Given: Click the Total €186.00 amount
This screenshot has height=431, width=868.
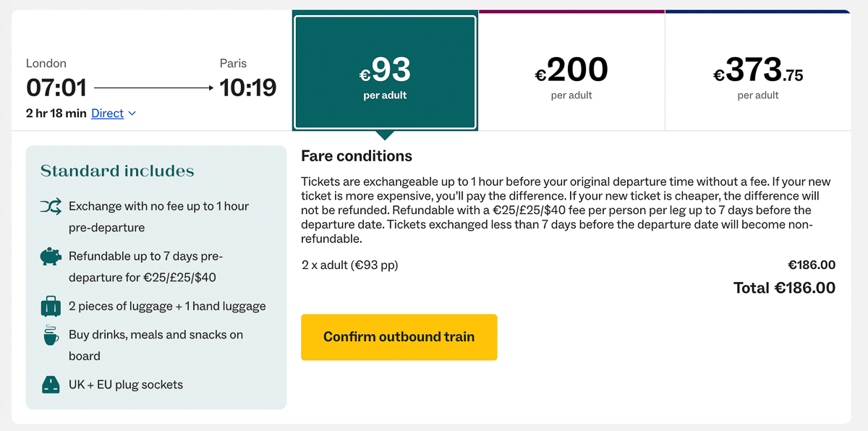Looking at the screenshot, I should click(x=784, y=288).
